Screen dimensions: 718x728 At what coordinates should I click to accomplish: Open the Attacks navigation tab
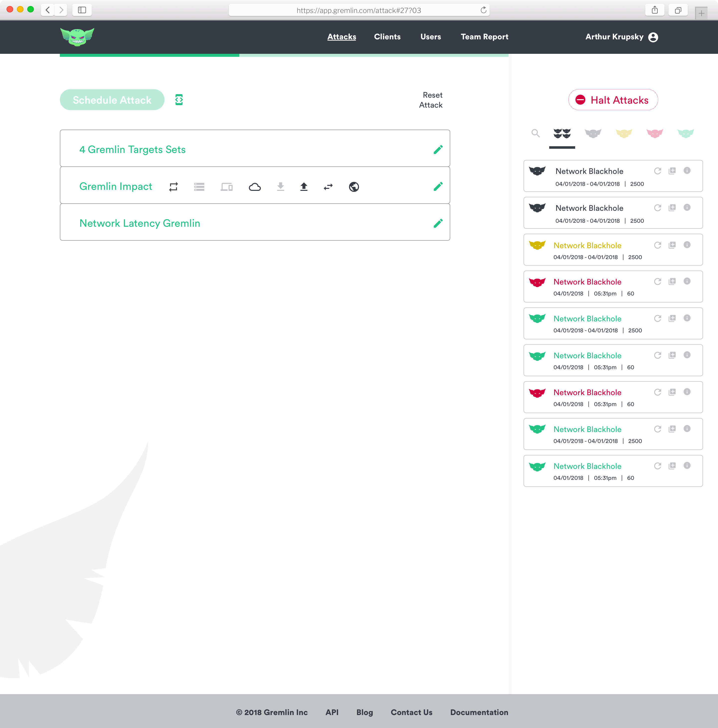click(341, 37)
